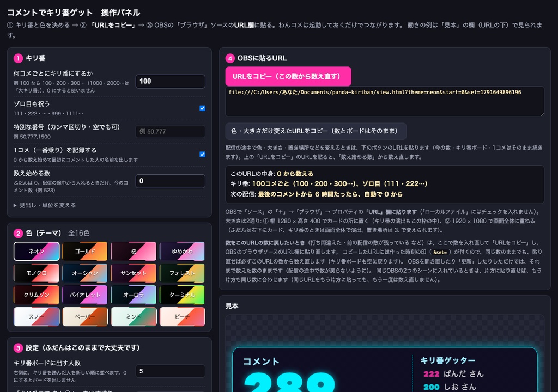Switch to the バイオレット theme

(85, 295)
